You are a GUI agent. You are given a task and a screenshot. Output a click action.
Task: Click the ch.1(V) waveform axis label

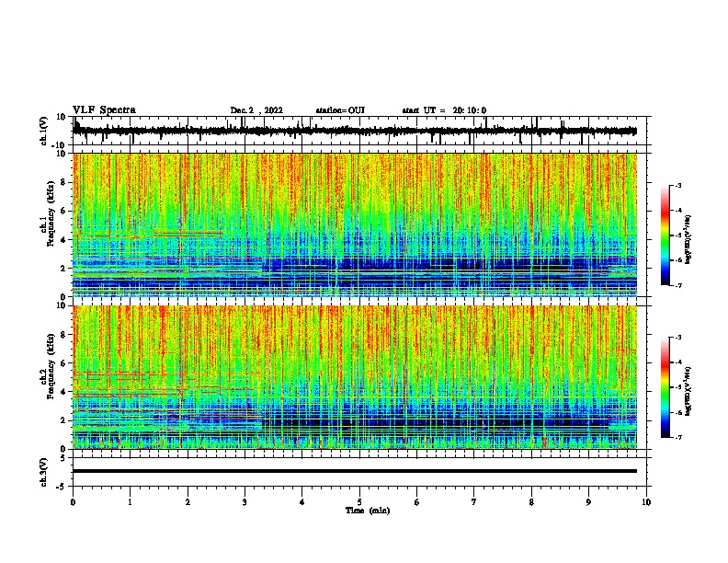pos(44,131)
